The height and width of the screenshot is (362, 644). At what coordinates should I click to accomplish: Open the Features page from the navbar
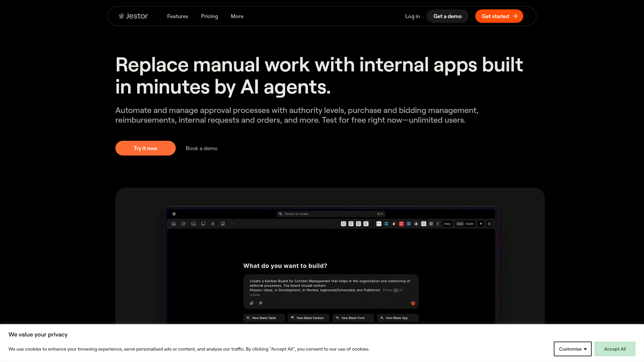click(x=177, y=16)
